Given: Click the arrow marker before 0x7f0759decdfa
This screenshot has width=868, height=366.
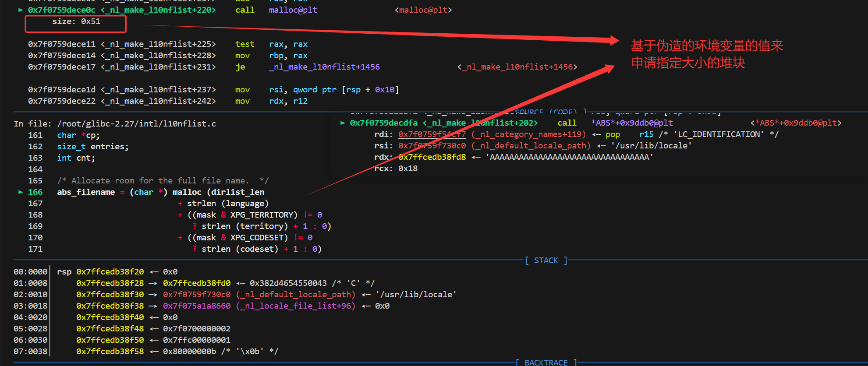Looking at the screenshot, I should tap(343, 123).
